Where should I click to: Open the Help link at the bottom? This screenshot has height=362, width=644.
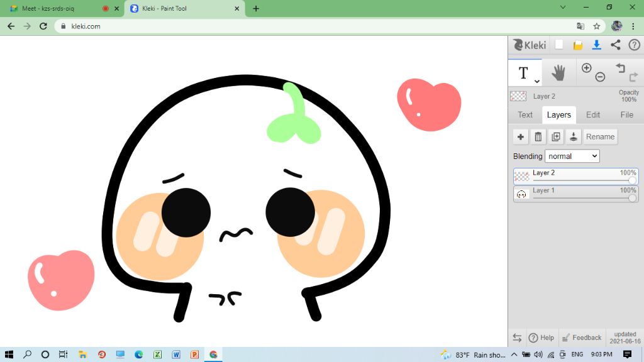click(x=541, y=337)
